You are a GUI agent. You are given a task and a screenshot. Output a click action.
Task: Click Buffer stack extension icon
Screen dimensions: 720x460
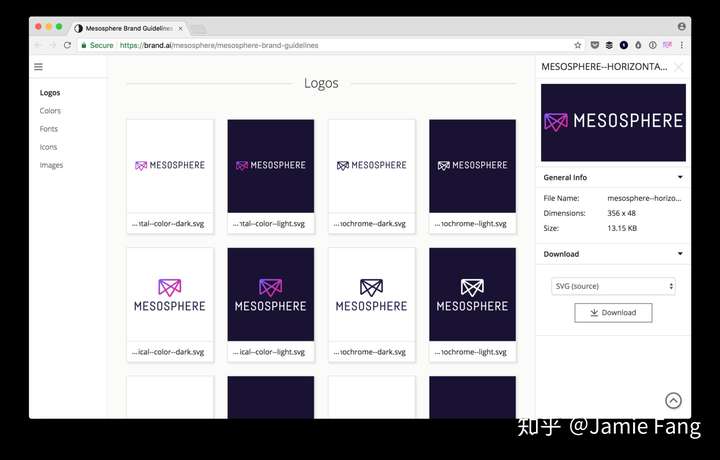(609, 45)
